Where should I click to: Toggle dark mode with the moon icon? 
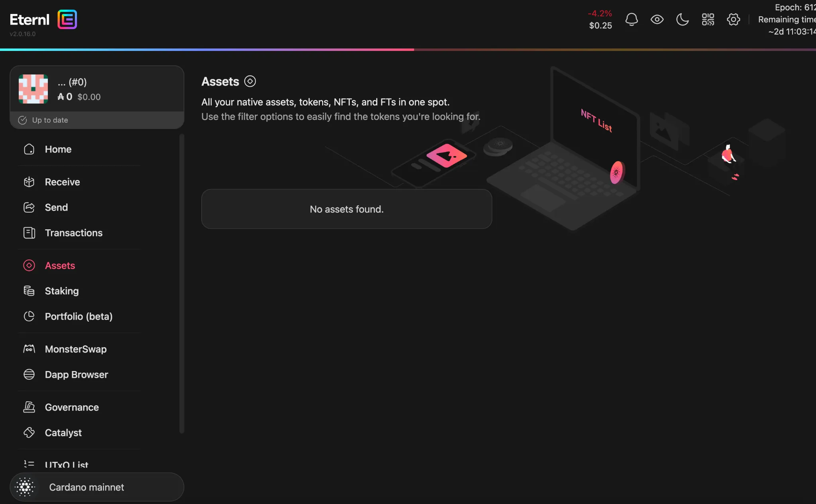click(x=682, y=19)
